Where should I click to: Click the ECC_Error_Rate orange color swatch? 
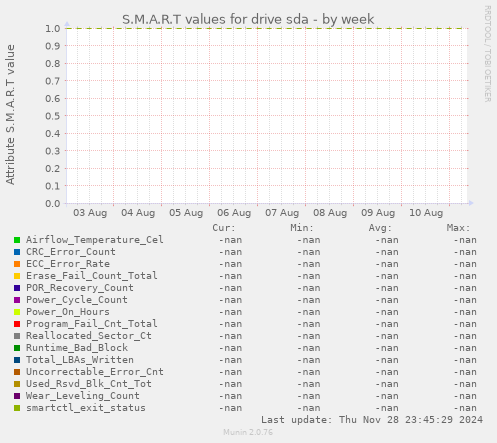17,264
